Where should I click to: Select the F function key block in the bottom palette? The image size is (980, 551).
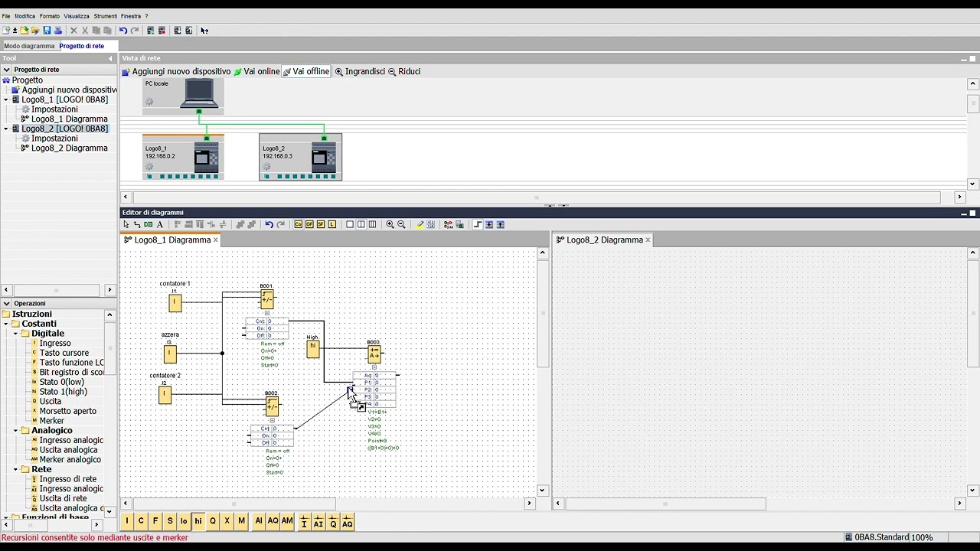[x=155, y=521]
